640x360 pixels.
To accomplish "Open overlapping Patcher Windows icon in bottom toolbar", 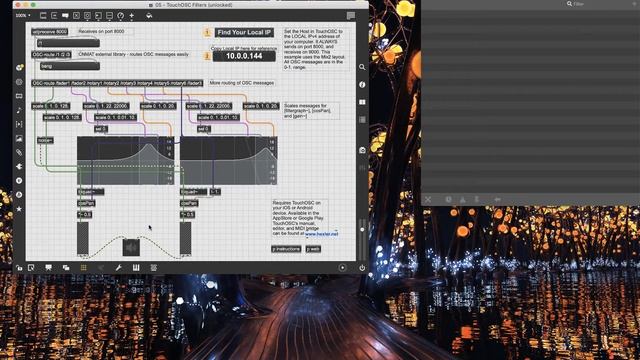I will [x=66, y=268].
